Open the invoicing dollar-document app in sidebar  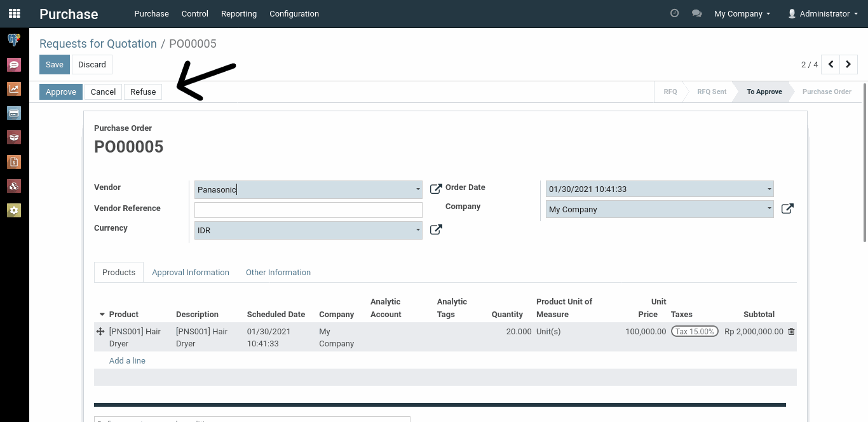[x=14, y=162]
